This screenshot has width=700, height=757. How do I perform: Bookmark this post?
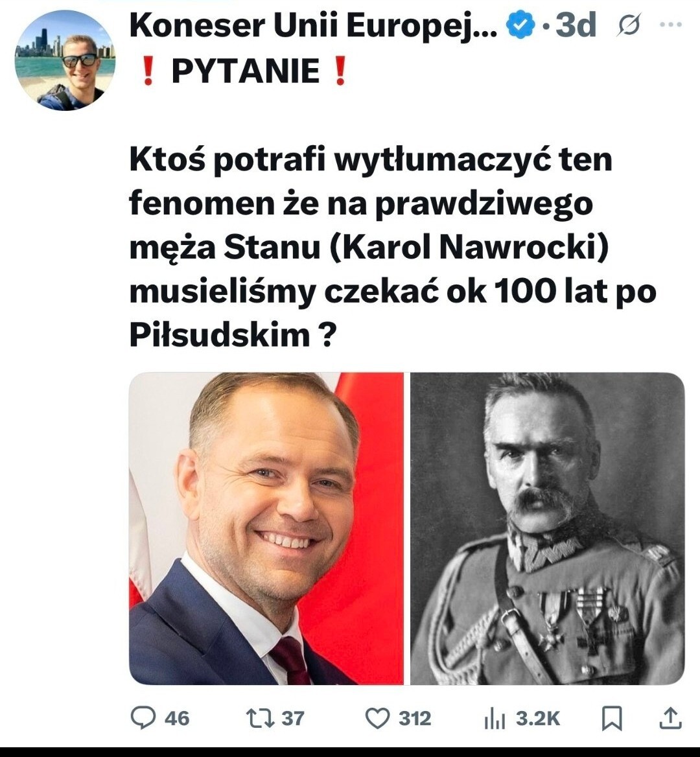pyautogui.click(x=612, y=717)
